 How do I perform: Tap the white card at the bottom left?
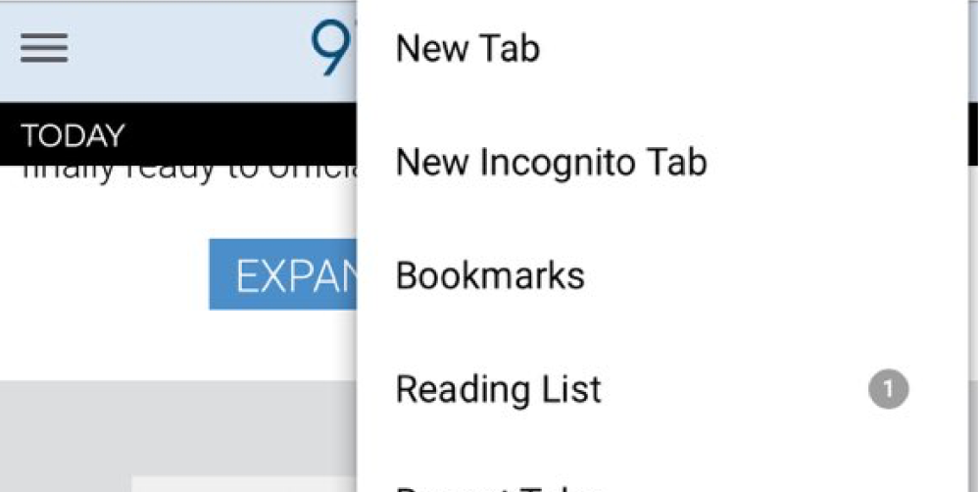(x=244, y=484)
